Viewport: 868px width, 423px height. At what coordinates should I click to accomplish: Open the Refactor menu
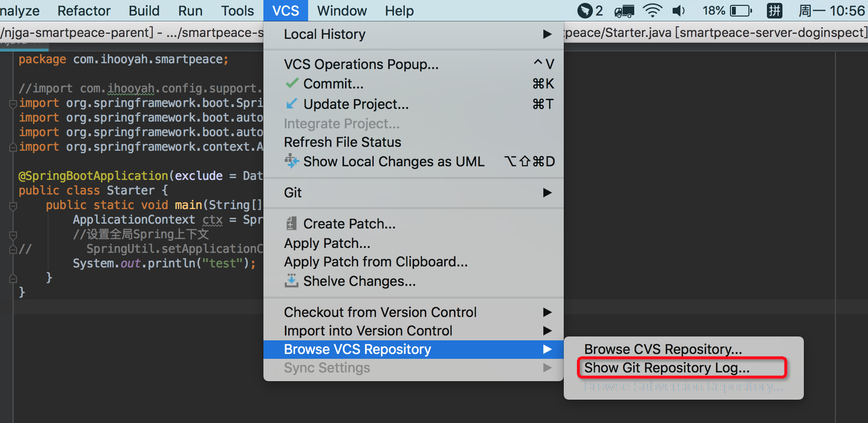pyautogui.click(x=84, y=10)
